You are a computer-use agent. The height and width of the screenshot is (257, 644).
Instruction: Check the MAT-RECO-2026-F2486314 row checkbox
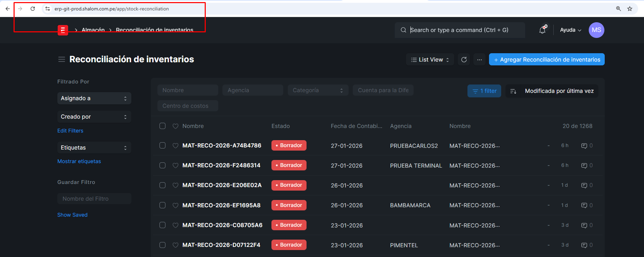pyautogui.click(x=162, y=165)
